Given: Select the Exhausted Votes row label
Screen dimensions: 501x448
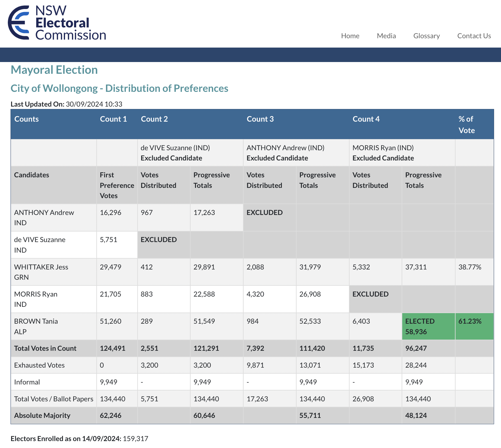Looking at the screenshot, I should pos(39,365).
